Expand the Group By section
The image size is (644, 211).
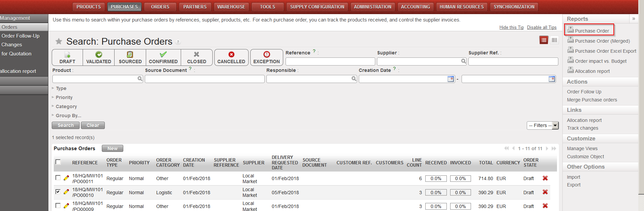coord(68,116)
